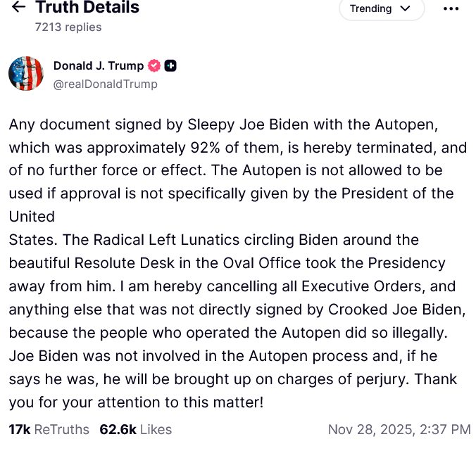Open the three-dot more options menu

451,9
